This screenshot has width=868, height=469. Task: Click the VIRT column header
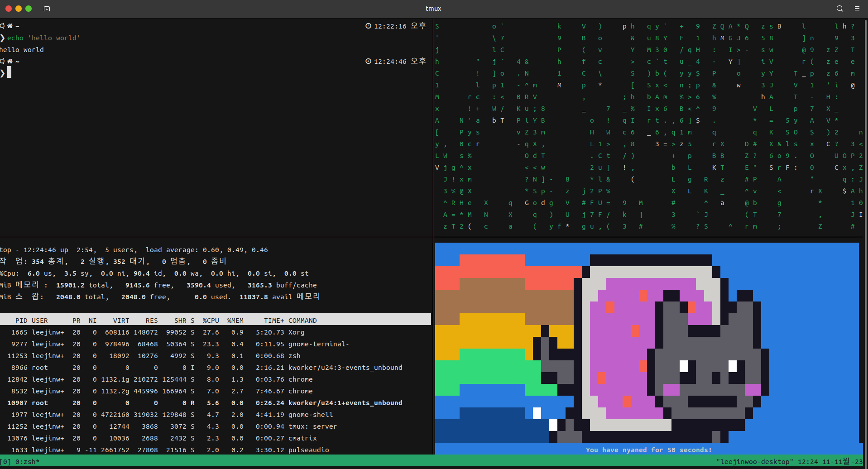click(121, 321)
